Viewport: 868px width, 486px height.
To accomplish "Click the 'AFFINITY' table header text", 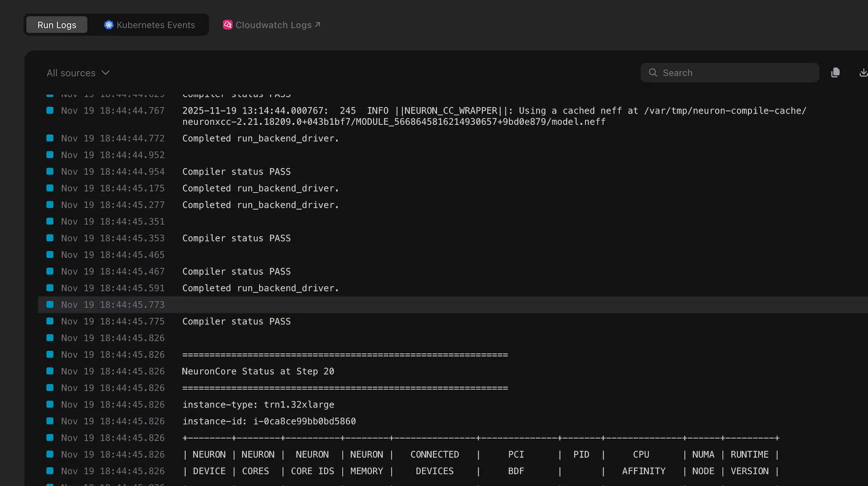I will coord(644,472).
